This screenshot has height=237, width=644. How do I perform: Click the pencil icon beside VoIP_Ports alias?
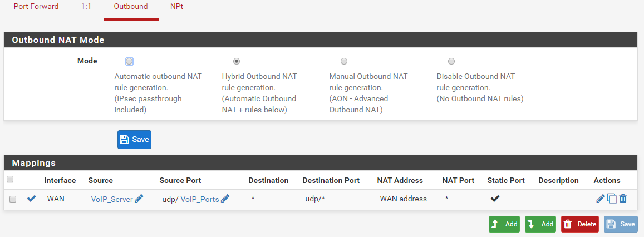225,199
